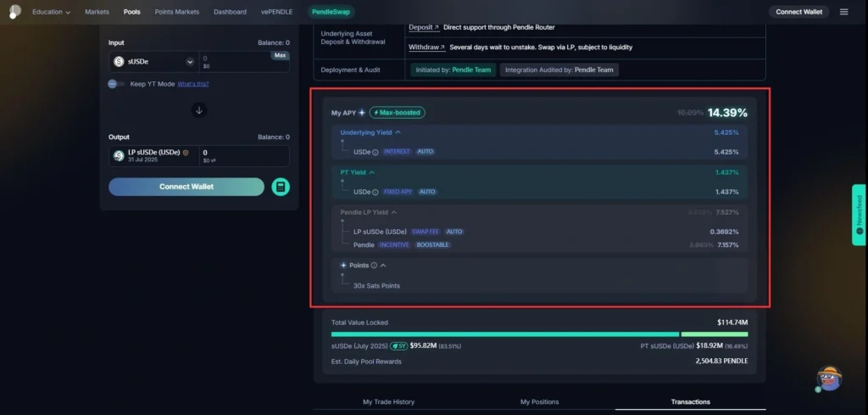This screenshot has height=415, width=868.
Task: Click info icon next to USDe under Underlying Yield
Action: (376, 152)
